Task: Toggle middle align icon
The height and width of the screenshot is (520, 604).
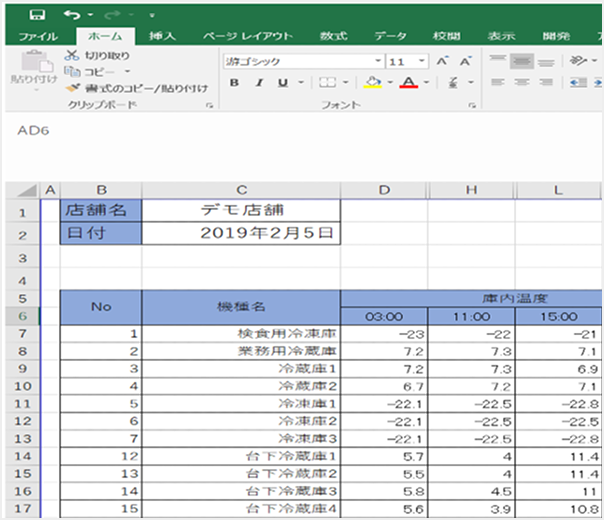Action: click(x=522, y=61)
